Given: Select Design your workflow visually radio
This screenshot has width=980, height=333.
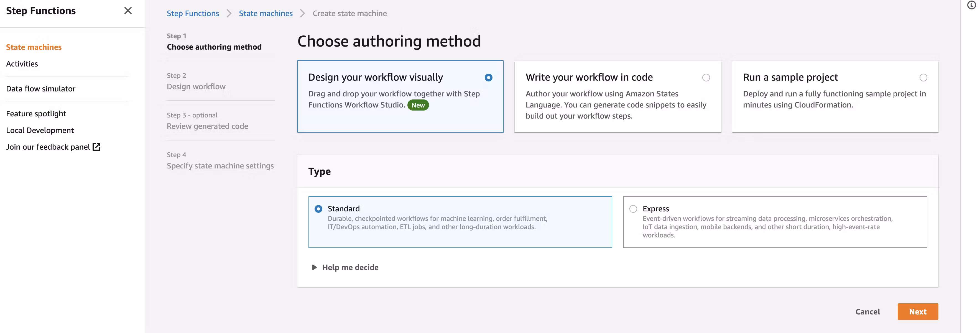Looking at the screenshot, I should tap(489, 78).
